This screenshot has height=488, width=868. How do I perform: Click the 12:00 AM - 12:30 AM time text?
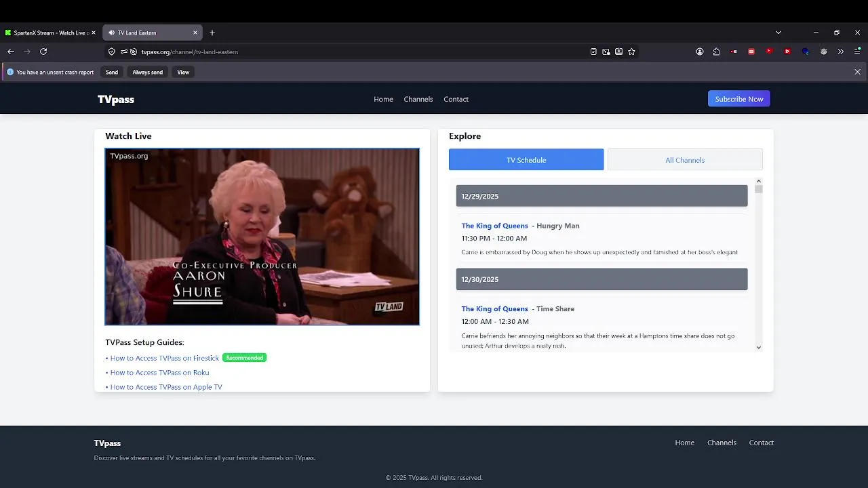495,322
